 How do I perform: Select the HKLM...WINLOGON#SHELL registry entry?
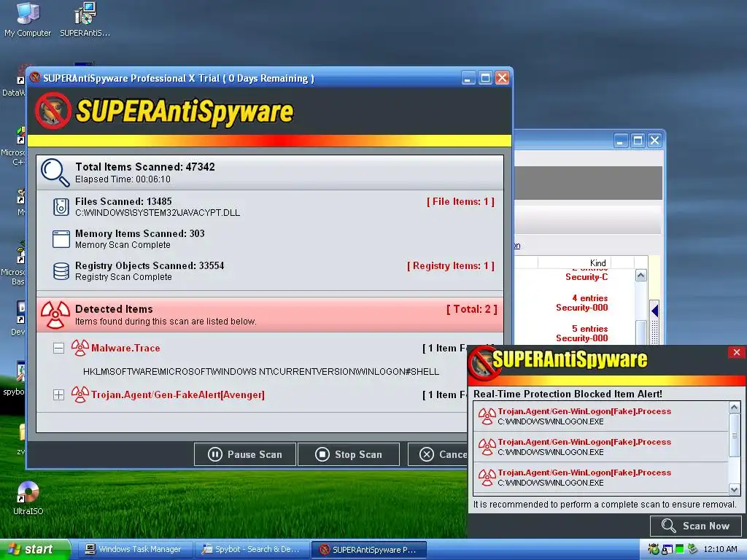pos(261,371)
